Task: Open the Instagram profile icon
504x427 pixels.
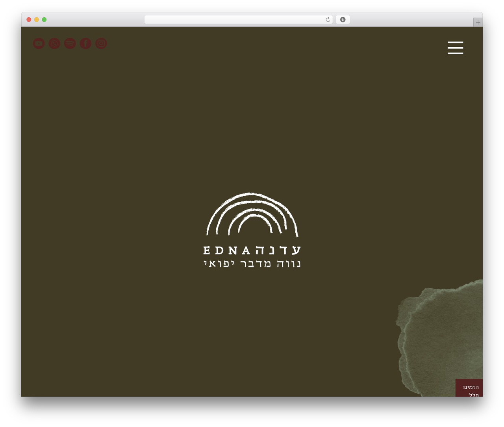Action: pyautogui.click(x=101, y=43)
